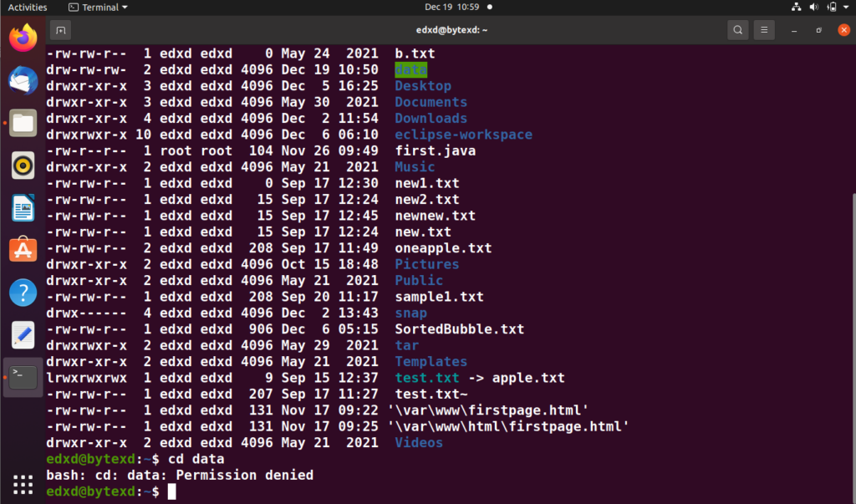This screenshot has height=504, width=856.
Task: Launch Firefox from the dock
Action: tap(23, 38)
